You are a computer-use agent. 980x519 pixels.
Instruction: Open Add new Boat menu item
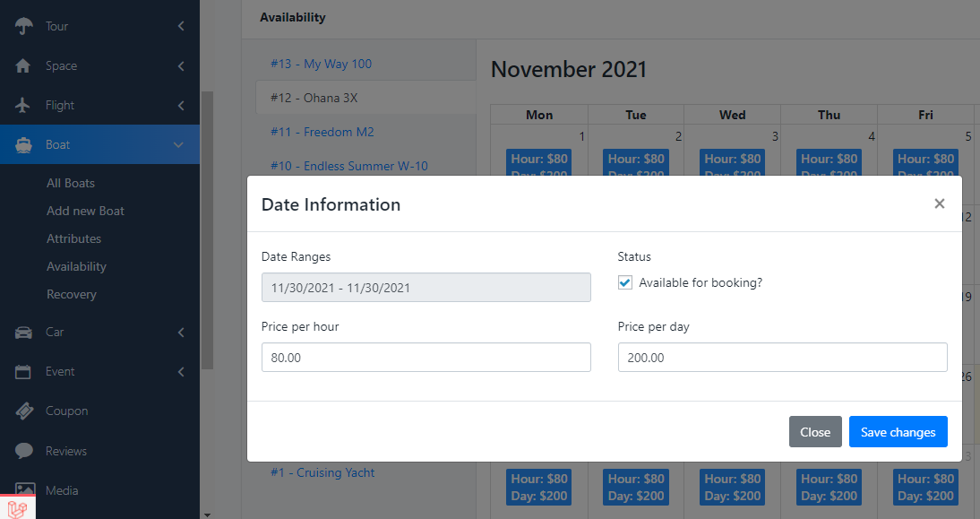(85, 211)
